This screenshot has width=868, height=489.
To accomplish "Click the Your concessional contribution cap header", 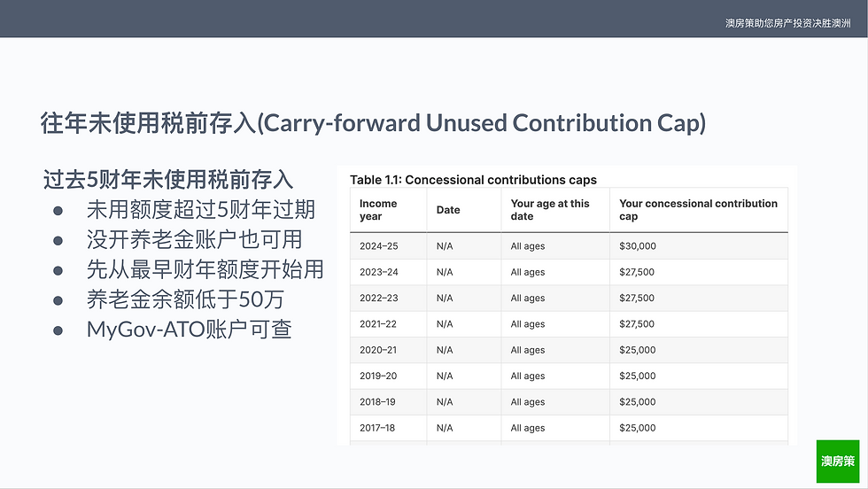I will [698, 210].
